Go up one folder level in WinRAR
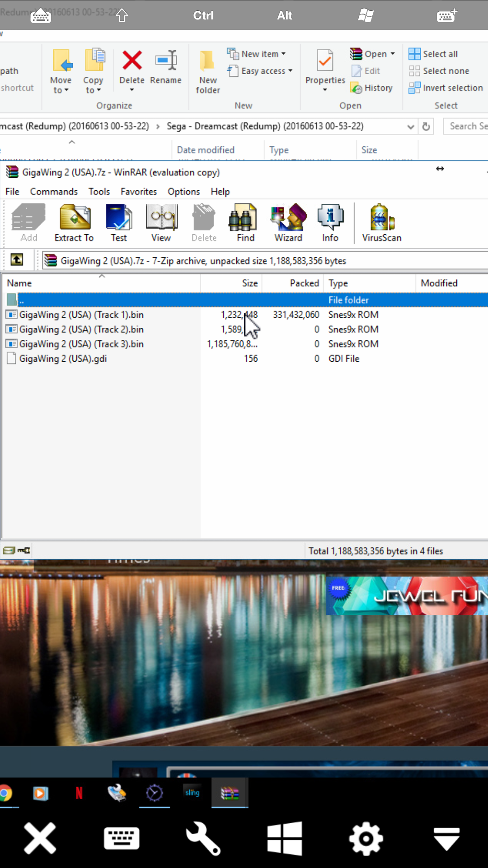488x868 pixels. [x=17, y=260]
